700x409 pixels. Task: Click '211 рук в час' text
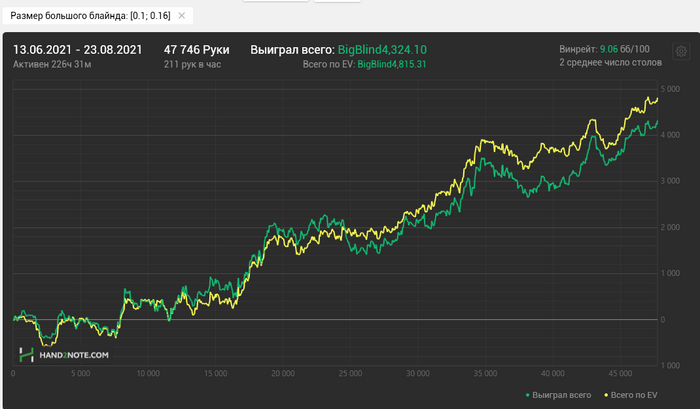192,64
